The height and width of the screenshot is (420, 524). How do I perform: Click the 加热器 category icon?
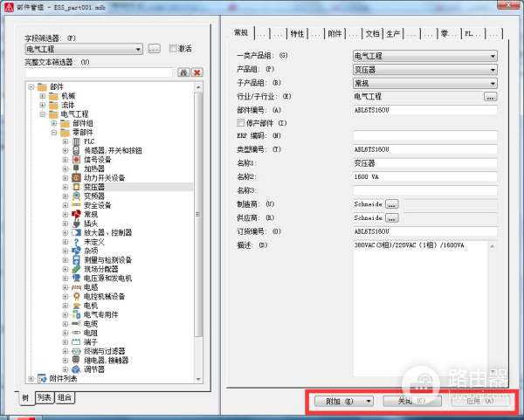76,169
